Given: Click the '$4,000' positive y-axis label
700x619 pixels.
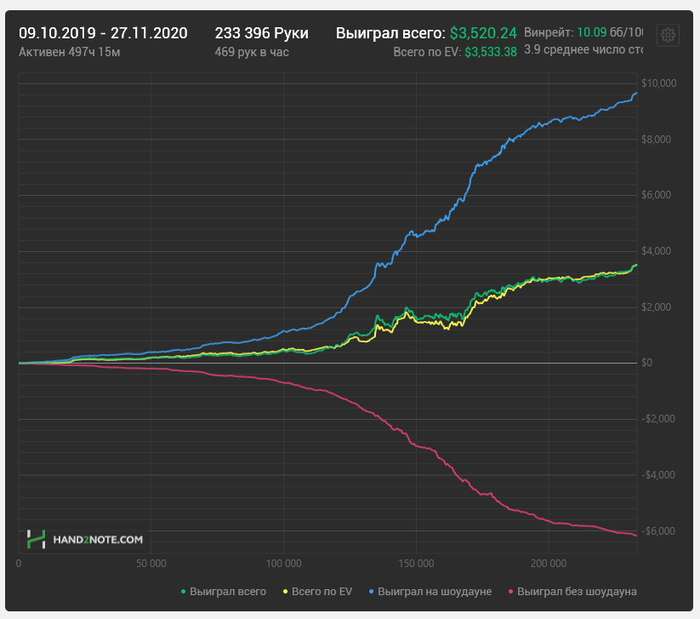Looking at the screenshot, I should click(x=656, y=251).
